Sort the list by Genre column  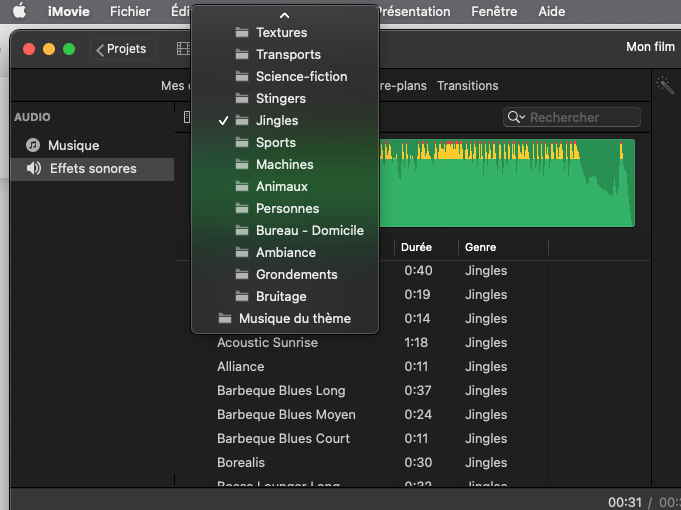tap(480, 247)
